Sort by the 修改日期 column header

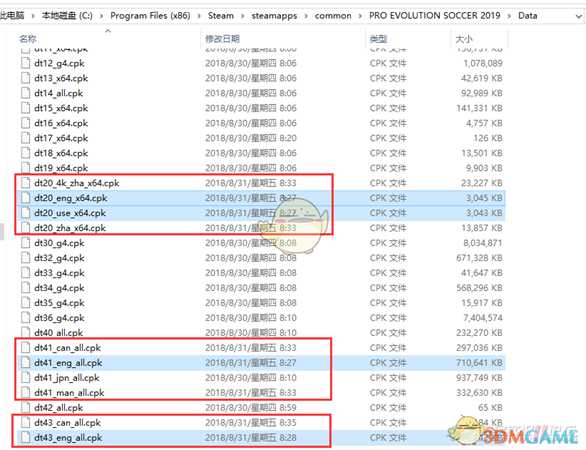pos(222,38)
